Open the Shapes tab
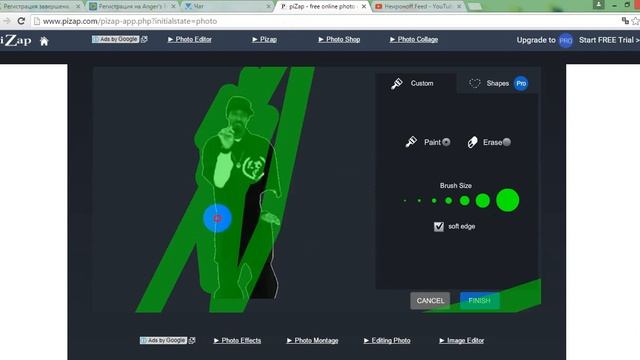This screenshot has width=640, height=360. (497, 84)
